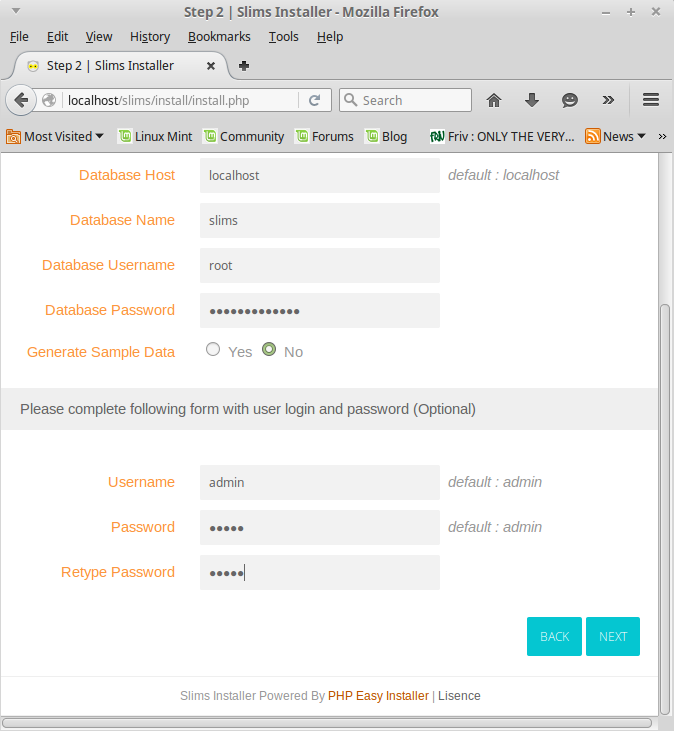Select Yes for Generate Sample Data

(213, 349)
